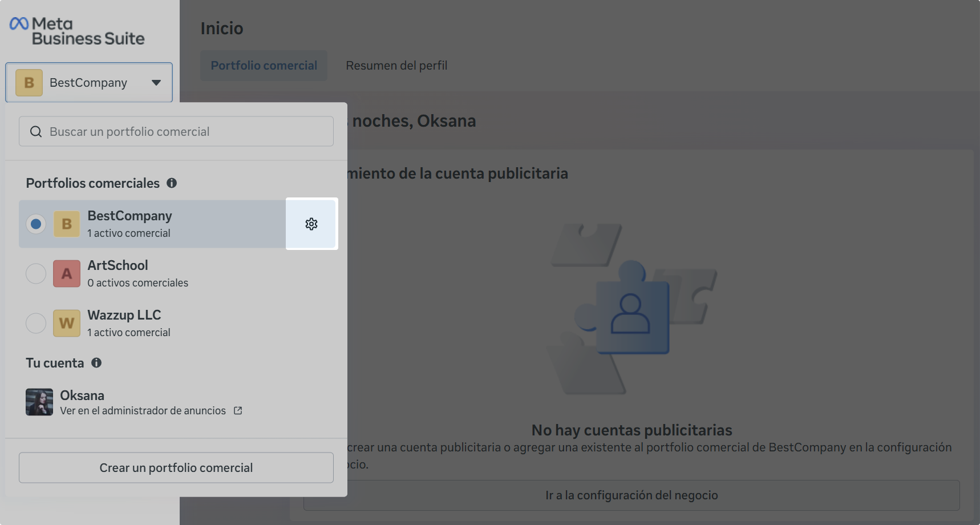Expand the account switcher panel
The height and width of the screenshot is (525, 980).
click(88, 82)
